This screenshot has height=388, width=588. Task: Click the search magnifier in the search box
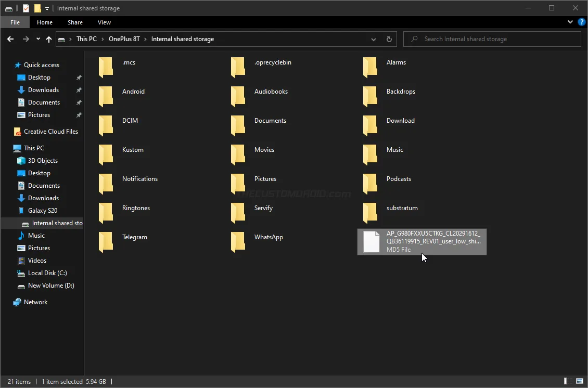(x=413, y=39)
